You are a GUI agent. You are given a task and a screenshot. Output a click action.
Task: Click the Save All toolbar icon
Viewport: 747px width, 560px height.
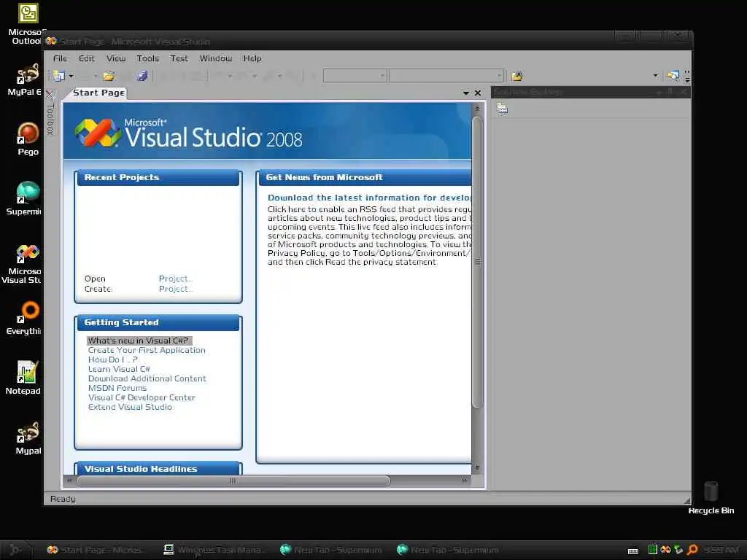(142, 76)
